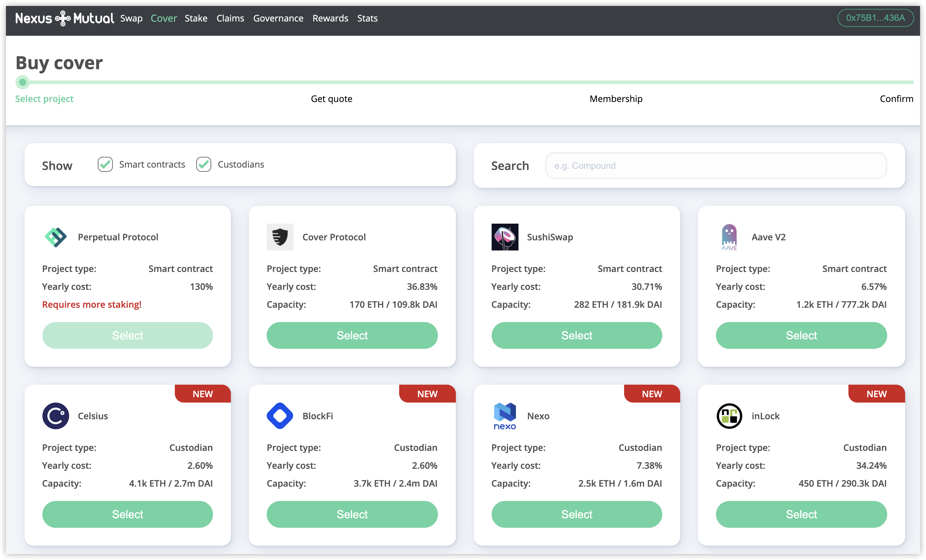Image resolution: width=926 pixels, height=560 pixels.
Task: Click the SushiSwap logo icon
Action: [x=505, y=237]
